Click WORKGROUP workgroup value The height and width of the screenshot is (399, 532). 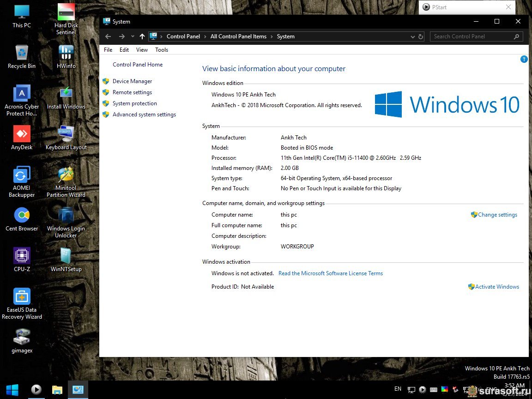click(x=297, y=247)
